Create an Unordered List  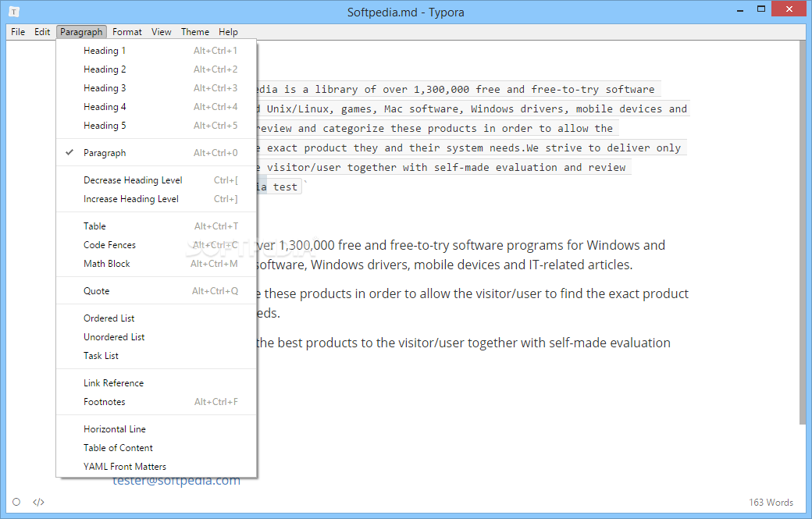click(x=156, y=337)
